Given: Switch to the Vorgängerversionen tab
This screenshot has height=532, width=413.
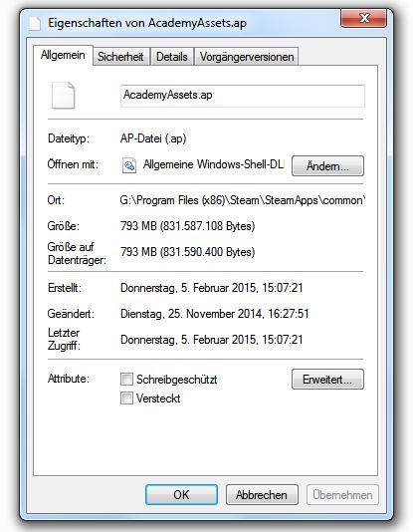Looking at the screenshot, I should pos(247,57).
